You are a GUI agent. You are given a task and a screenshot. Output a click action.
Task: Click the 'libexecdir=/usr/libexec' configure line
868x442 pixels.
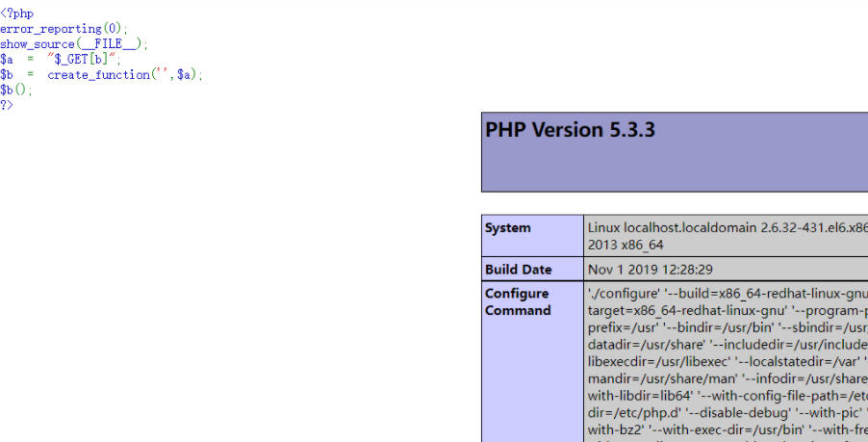728,362
